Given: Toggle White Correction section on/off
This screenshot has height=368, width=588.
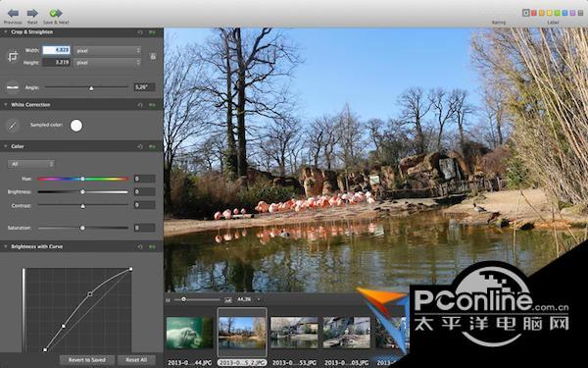Looking at the screenshot, I should (152, 105).
